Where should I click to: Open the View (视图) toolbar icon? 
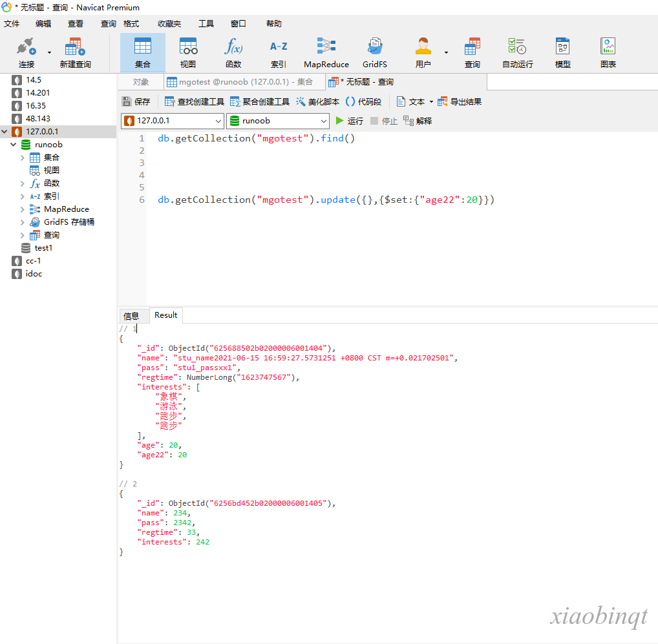coord(188,47)
